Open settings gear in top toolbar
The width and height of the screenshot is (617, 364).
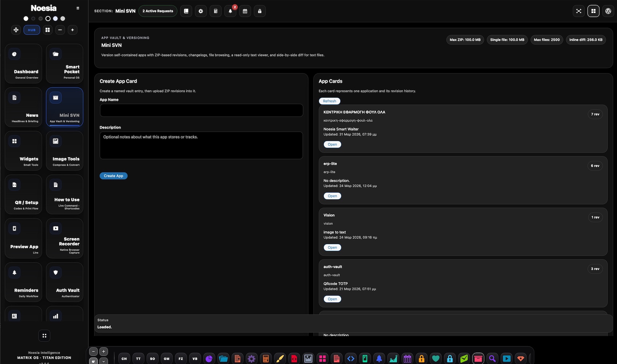(201, 11)
